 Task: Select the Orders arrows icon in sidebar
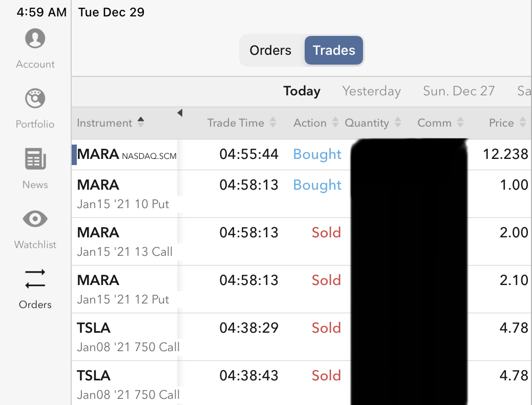35,279
